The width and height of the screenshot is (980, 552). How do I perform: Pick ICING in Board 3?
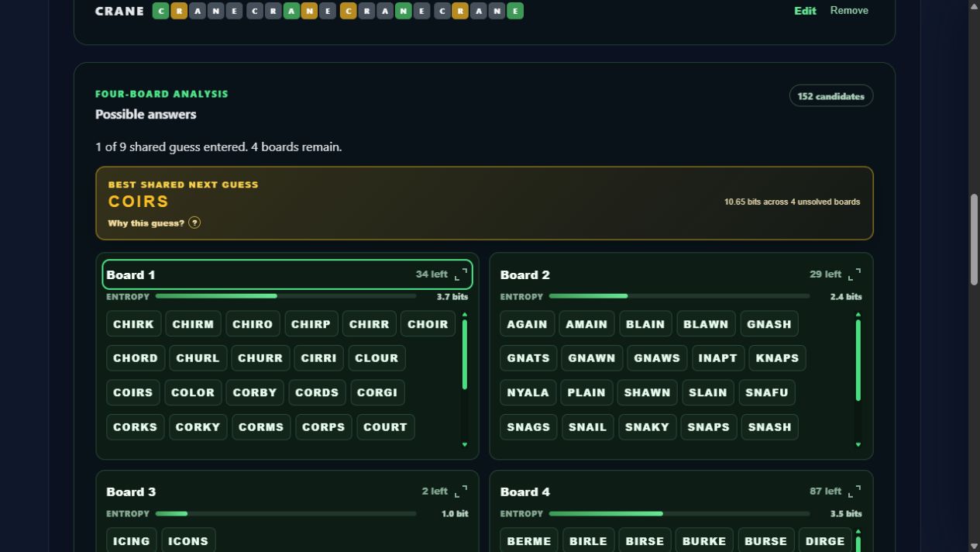coord(132,541)
